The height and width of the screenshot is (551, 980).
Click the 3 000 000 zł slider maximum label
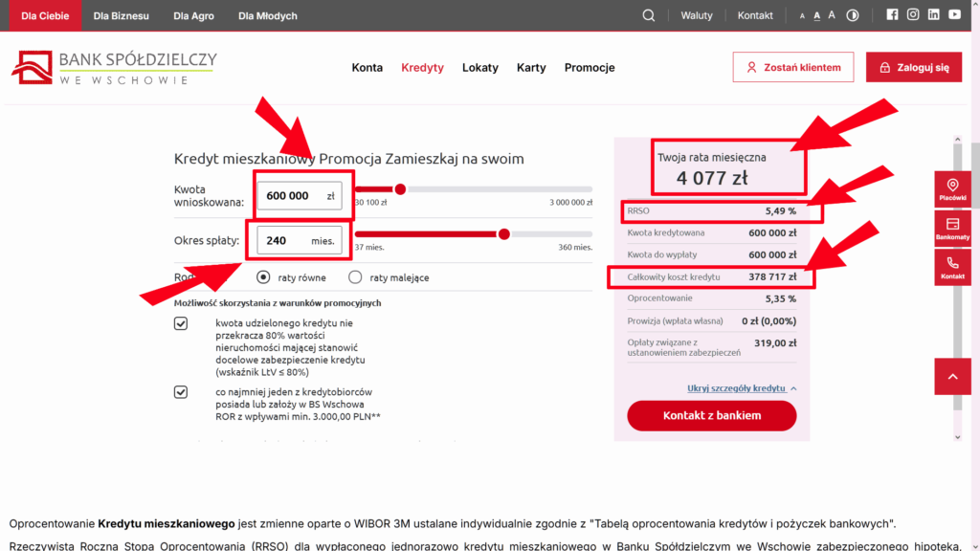(x=570, y=203)
